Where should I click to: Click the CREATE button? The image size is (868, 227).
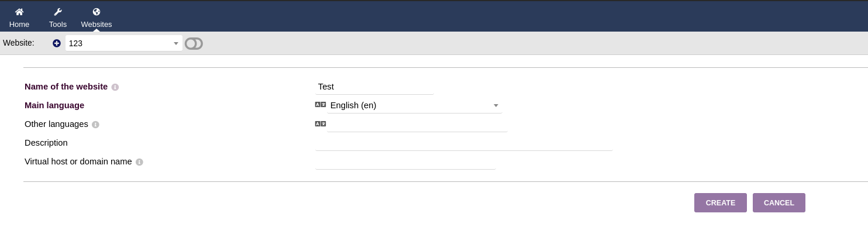(721, 202)
